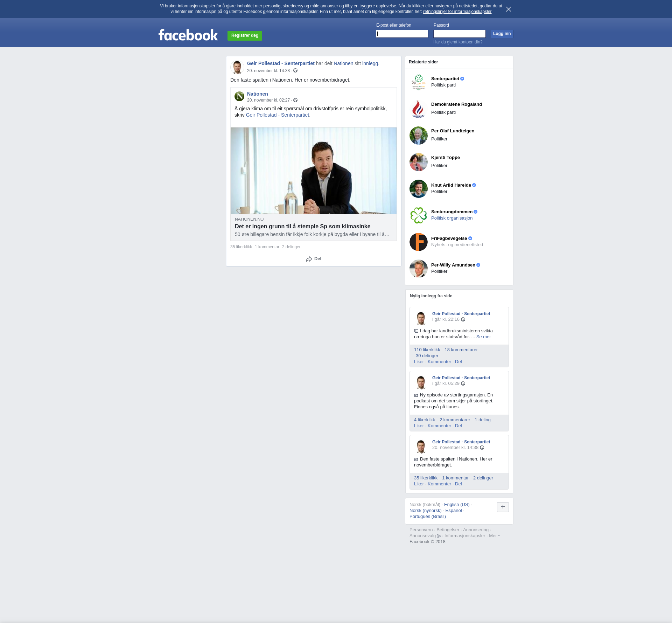Open Har du glemt kontoen din link
This screenshot has height=623, width=672.
[x=458, y=42]
